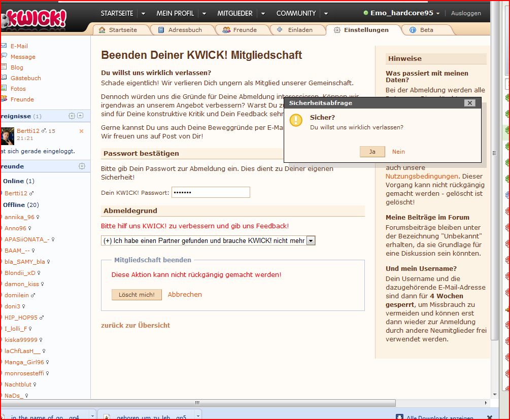
Task: Expand the MEIN PROFIL dropdown arrow
Action: 204,14
